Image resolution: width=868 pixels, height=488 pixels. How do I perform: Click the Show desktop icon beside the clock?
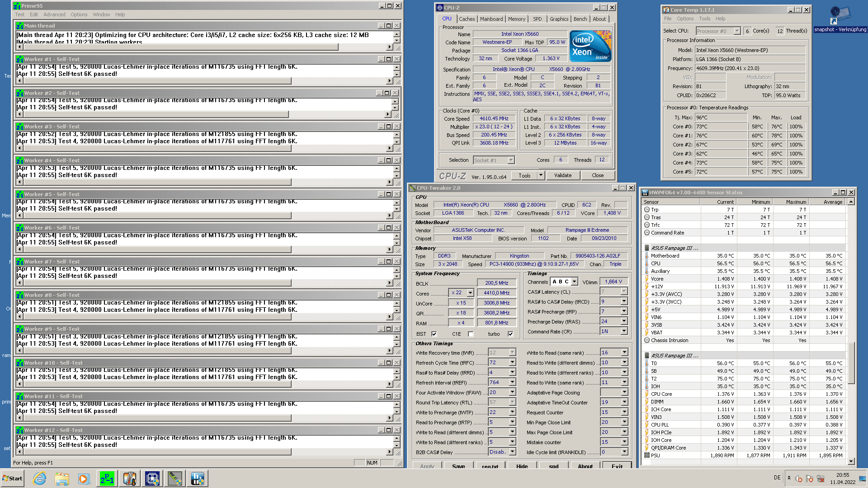coord(863,479)
